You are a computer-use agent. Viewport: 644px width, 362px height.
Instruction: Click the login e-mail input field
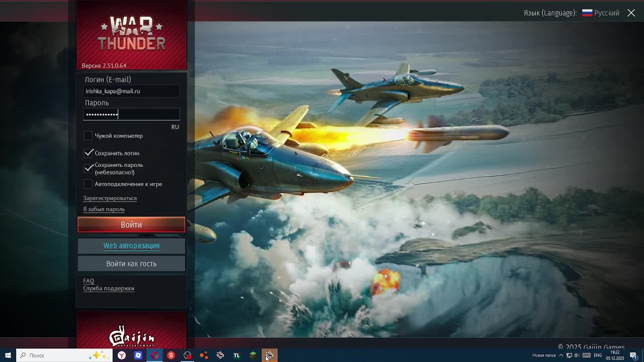131,91
